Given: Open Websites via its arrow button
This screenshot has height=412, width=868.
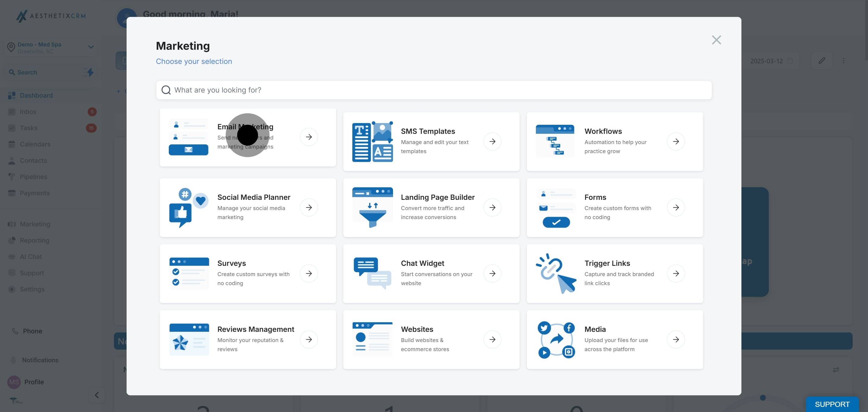Looking at the screenshot, I should pyautogui.click(x=492, y=339).
